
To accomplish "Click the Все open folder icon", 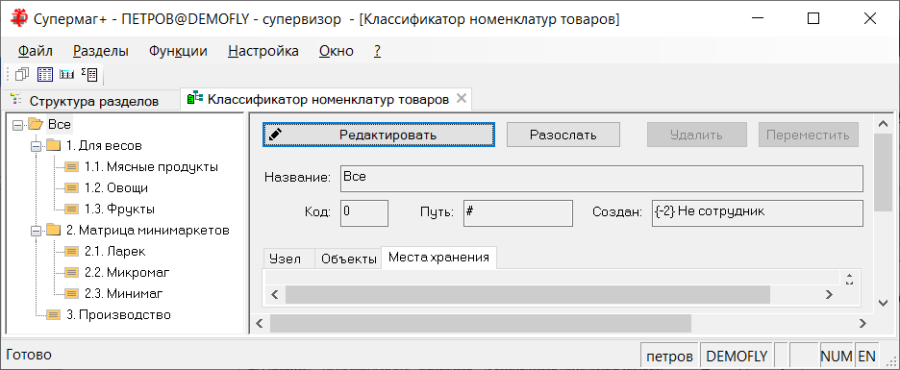I will 36,124.
